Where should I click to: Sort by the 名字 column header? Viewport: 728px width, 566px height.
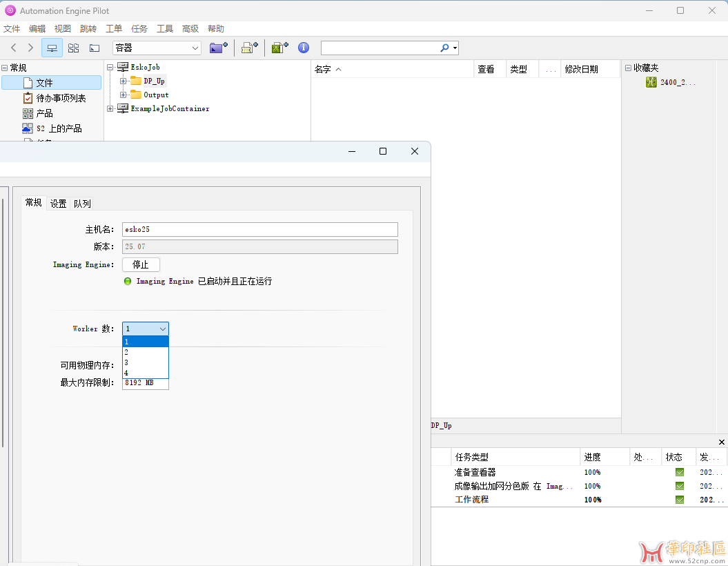click(x=393, y=69)
